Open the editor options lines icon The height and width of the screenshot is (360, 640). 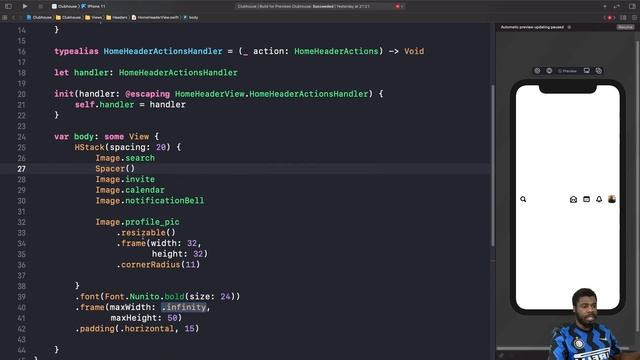coord(623,18)
